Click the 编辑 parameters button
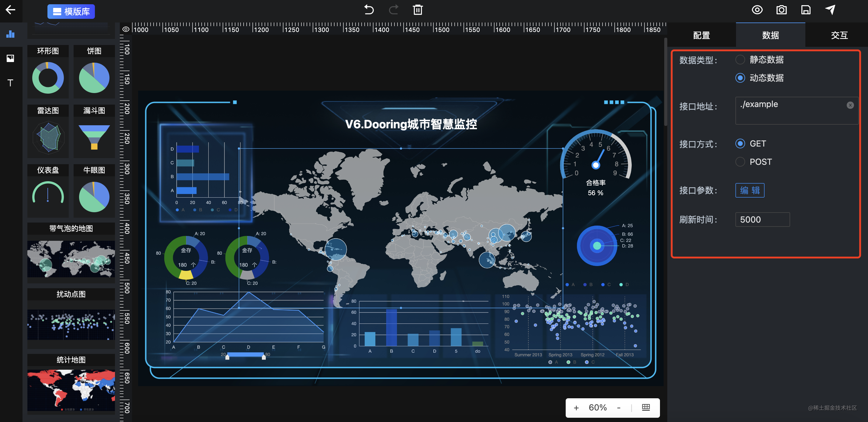The width and height of the screenshot is (868, 422). coord(749,190)
